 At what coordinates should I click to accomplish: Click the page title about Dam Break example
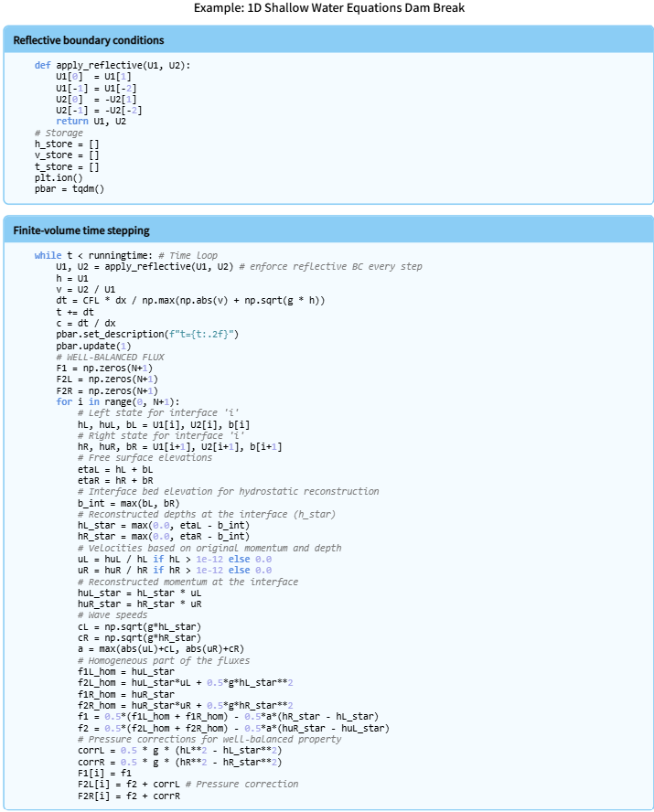(327, 8)
